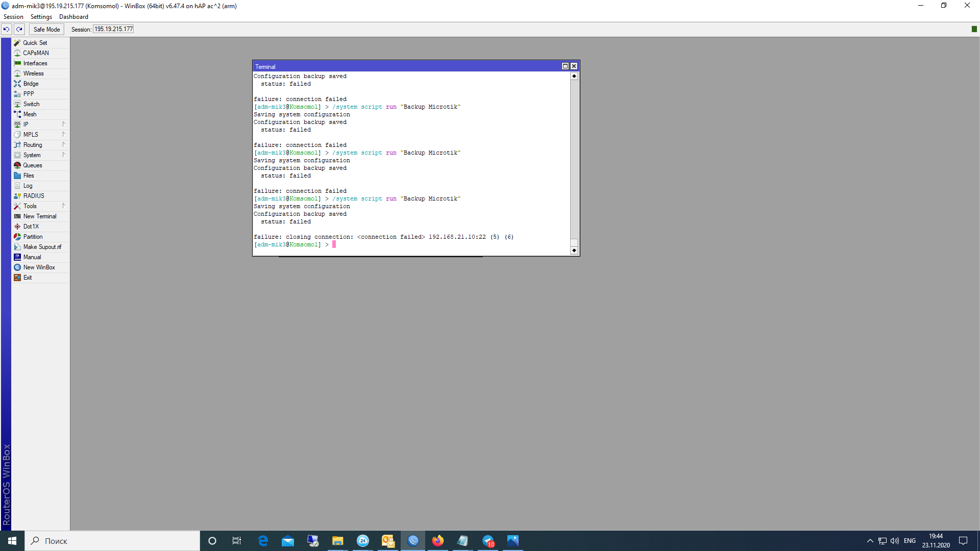The height and width of the screenshot is (551, 980).
Task: Open Queues window
Action: coord(40,165)
